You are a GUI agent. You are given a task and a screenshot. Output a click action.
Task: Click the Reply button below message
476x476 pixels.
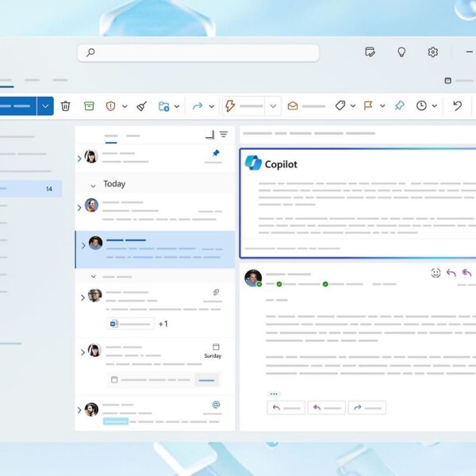point(286,408)
